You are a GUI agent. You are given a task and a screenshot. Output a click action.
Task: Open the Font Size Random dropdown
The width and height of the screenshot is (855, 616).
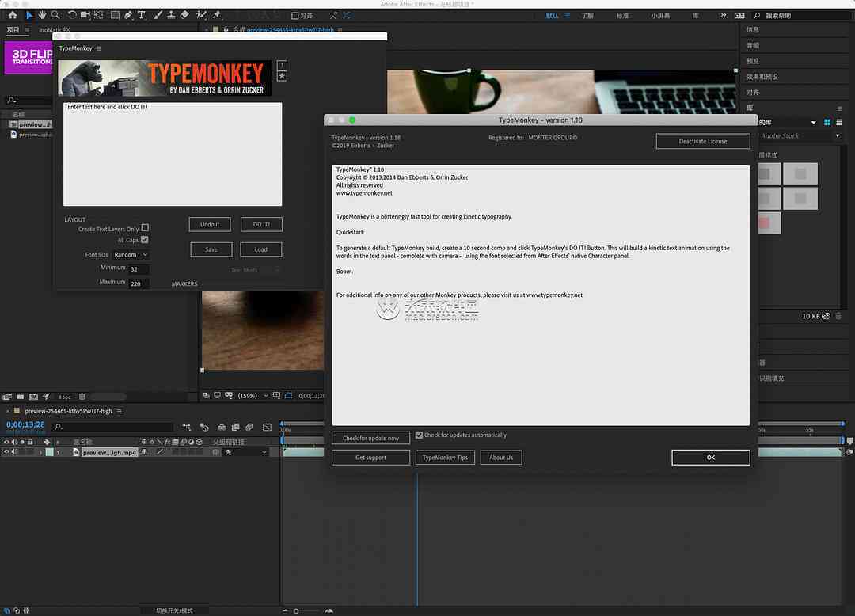click(131, 255)
